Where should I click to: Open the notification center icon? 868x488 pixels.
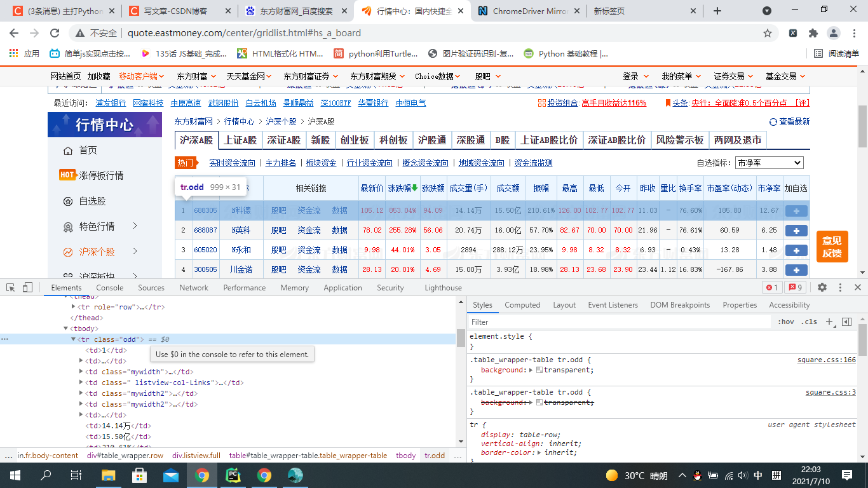pyautogui.click(x=846, y=475)
